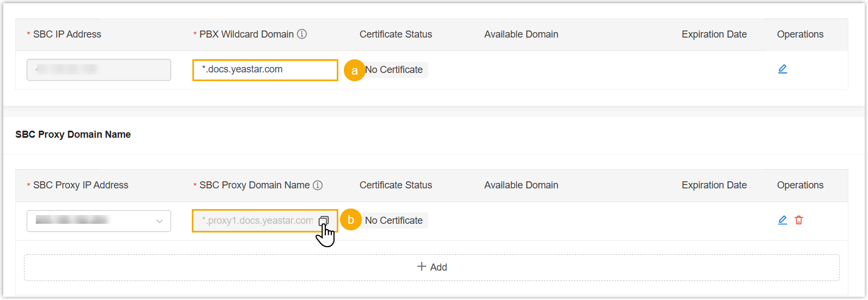Click the Operations header in the proxy table
Viewport: 868px width, 300px height.
pos(800,185)
